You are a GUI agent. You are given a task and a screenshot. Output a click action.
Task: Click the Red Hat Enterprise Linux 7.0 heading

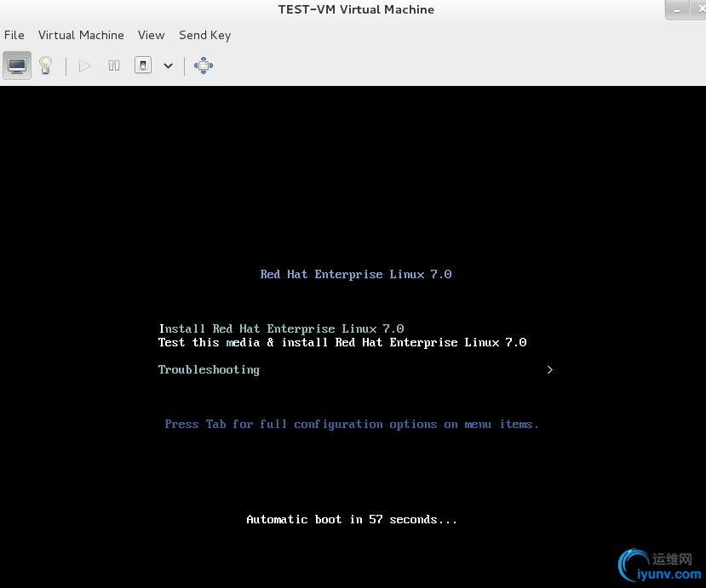(x=356, y=275)
